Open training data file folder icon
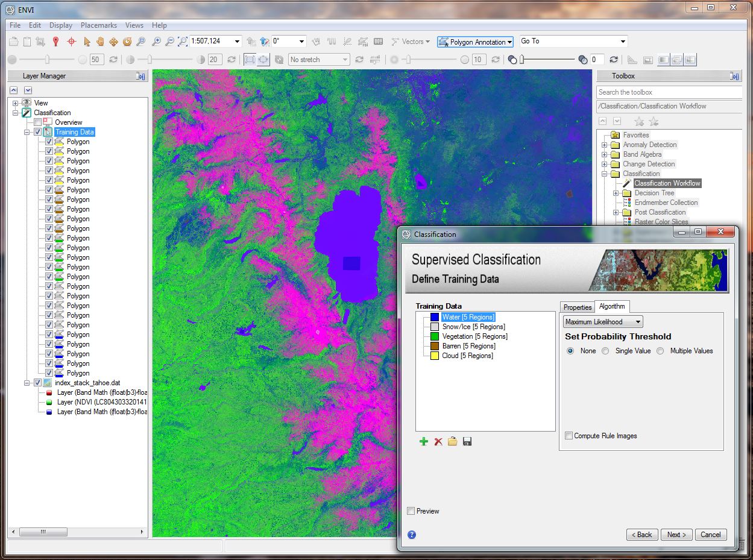The height and width of the screenshot is (560, 753). tap(453, 442)
